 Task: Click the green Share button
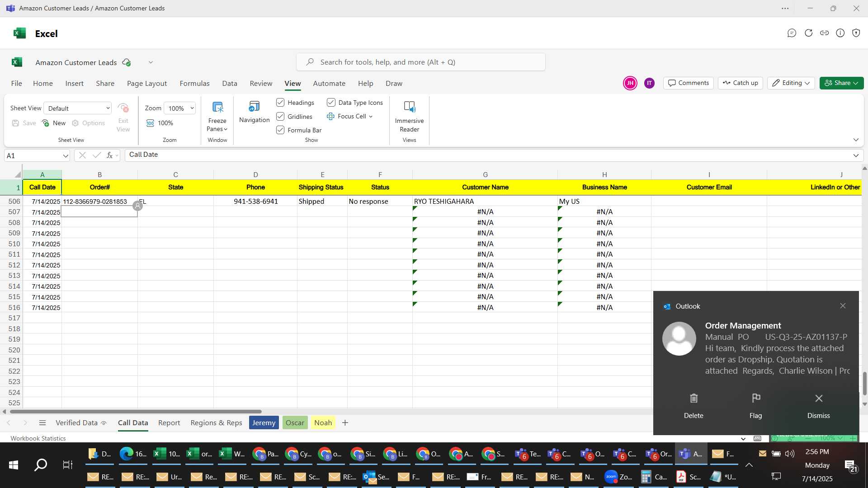841,83
